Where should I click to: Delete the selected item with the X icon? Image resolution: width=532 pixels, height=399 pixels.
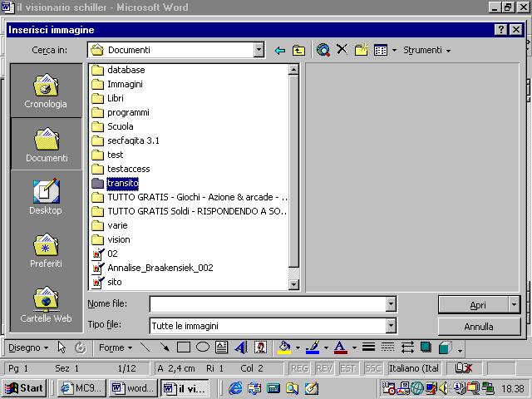[x=342, y=50]
